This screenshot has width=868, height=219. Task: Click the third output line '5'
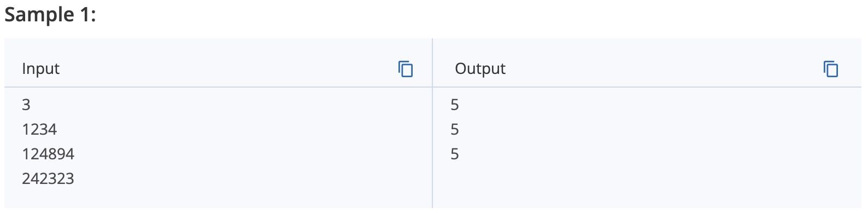(455, 154)
